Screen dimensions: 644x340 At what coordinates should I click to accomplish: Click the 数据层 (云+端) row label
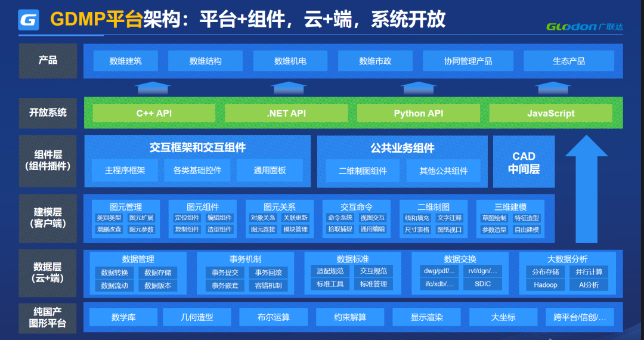click(x=48, y=273)
